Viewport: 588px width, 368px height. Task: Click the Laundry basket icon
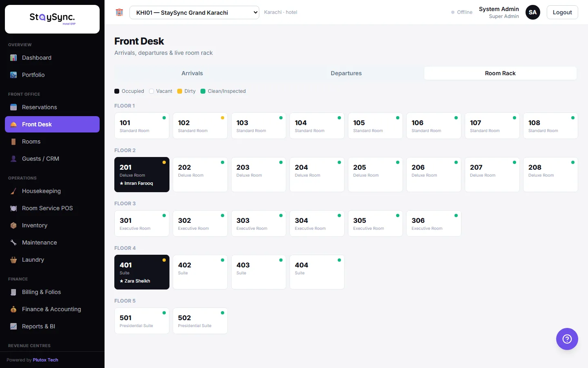click(x=13, y=260)
